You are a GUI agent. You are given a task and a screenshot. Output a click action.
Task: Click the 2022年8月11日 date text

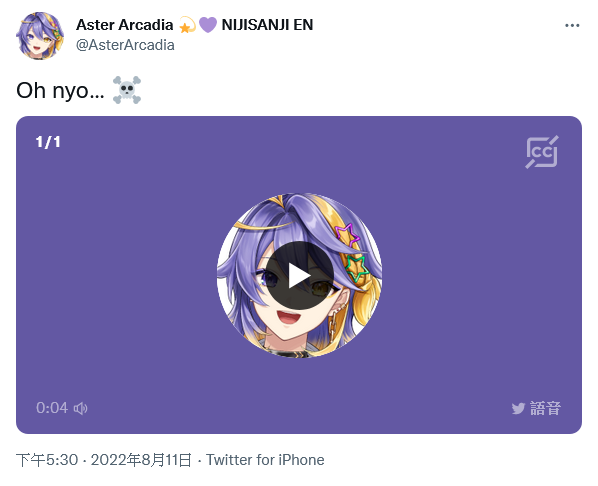(141, 460)
